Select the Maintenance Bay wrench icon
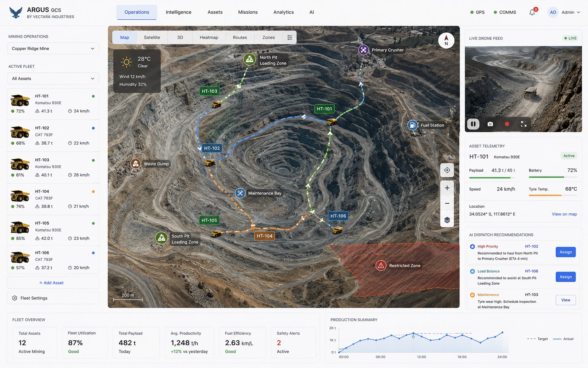Image resolution: width=588 pixels, height=368 pixels. point(240,193)
